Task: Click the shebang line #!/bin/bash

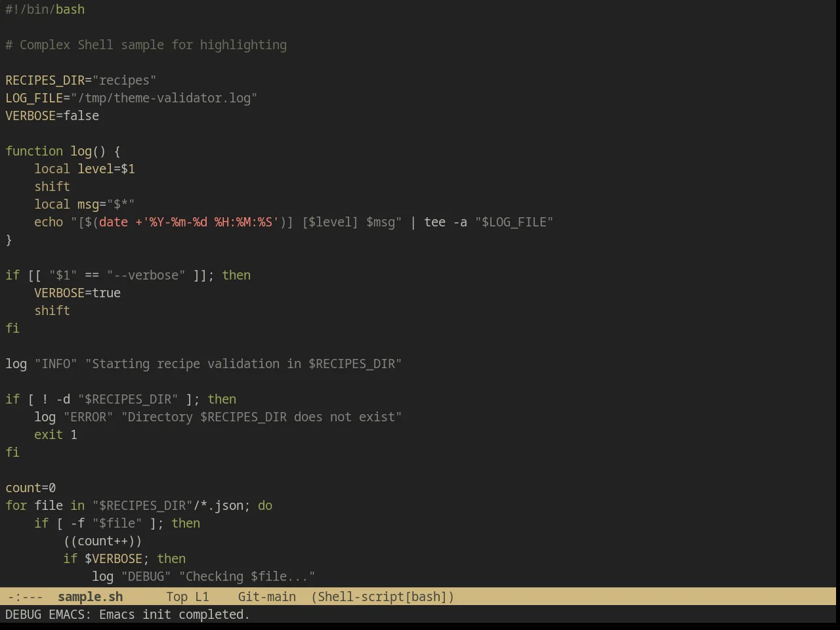Action: tap(45, 10)
